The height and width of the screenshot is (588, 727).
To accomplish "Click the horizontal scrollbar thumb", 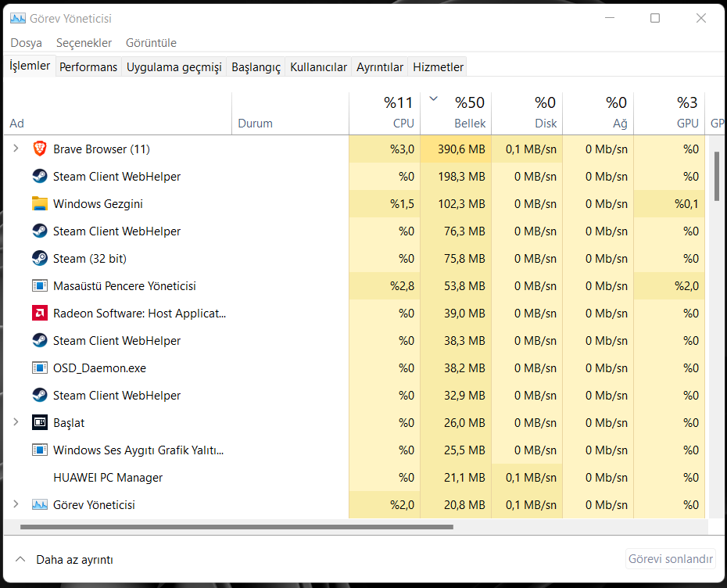I will click(235, 527).
